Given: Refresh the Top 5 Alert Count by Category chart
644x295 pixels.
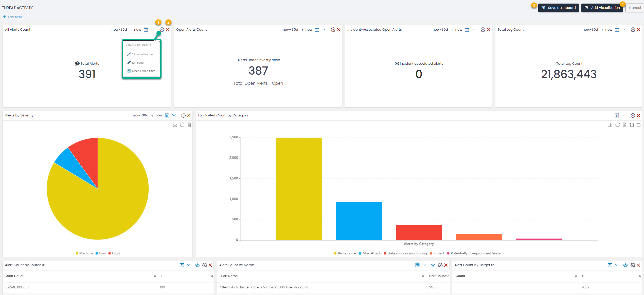Looking at the screenshot, I should tap(617, 125).
